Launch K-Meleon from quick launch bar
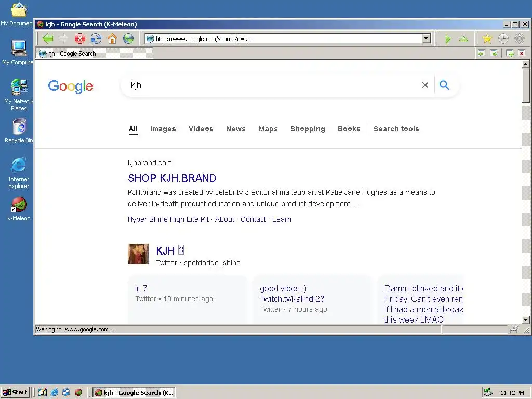532x399 pixels. (x=78, y=393)
